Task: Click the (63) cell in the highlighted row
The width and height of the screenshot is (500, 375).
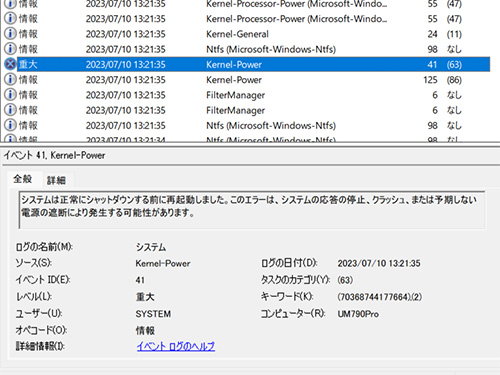Action: click(454, 65)
